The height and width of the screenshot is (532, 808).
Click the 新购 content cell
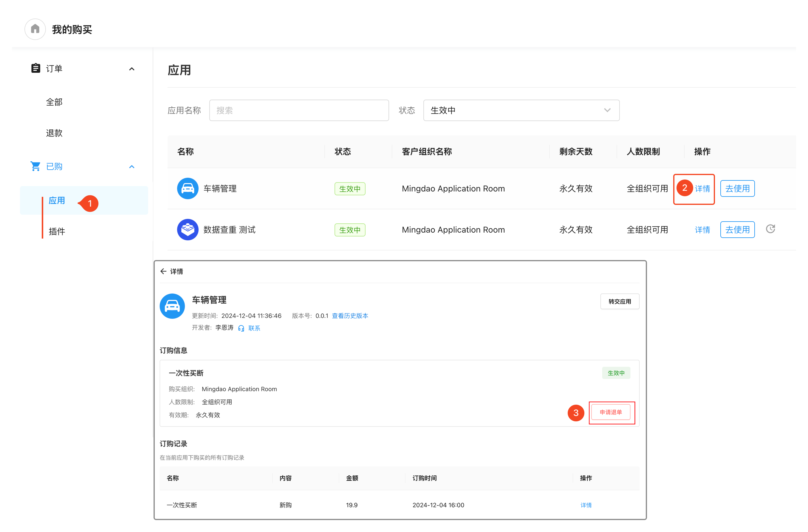pos(286,505)
